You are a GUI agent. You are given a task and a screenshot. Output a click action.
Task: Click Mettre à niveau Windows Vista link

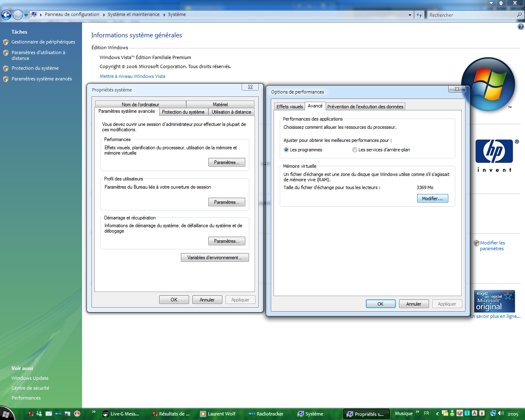tap(132, 76)
